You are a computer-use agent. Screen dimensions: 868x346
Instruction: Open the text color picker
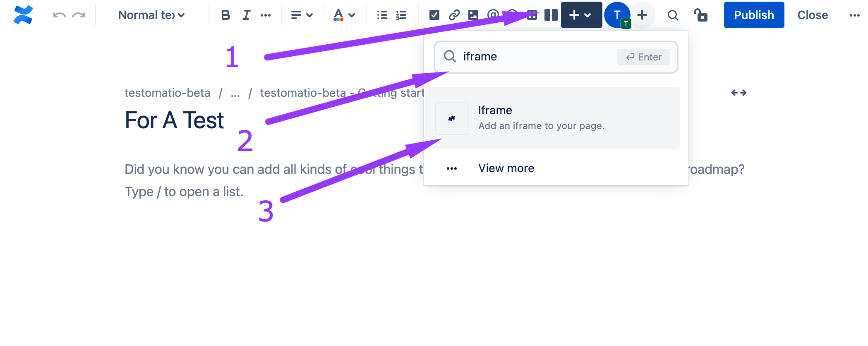[x=344, y=15]
